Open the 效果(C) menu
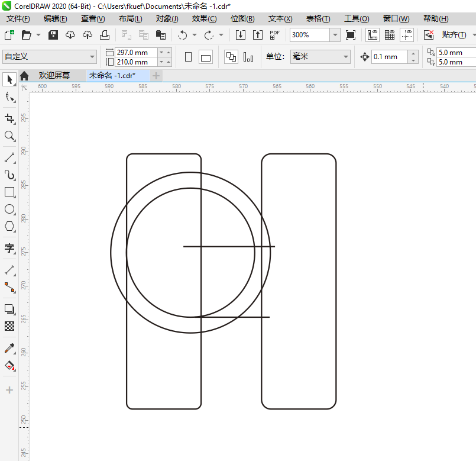Image resolution: width=476 pixels, height=461 pixels. 205,19
